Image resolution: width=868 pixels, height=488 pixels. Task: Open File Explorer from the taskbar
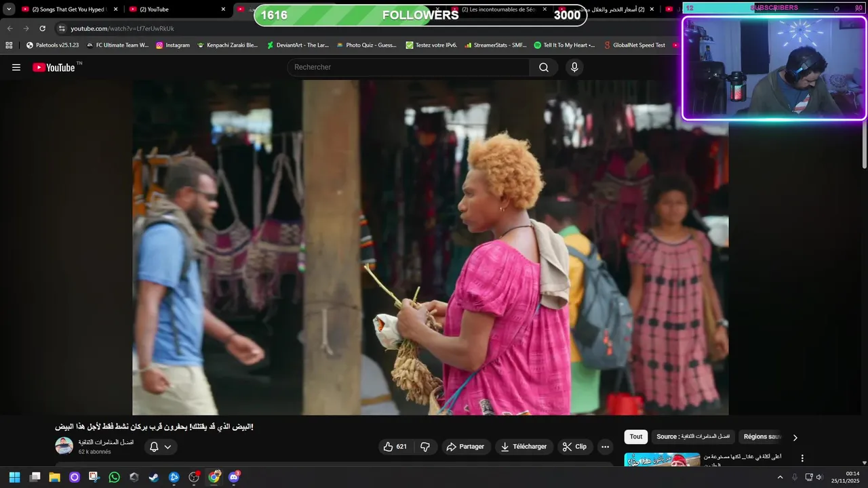[x=54, y=477]
